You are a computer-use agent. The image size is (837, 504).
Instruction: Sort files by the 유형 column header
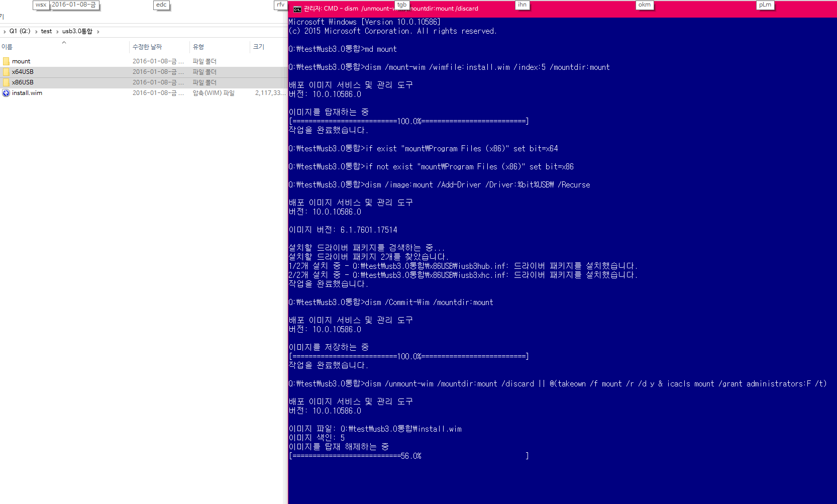198,47
